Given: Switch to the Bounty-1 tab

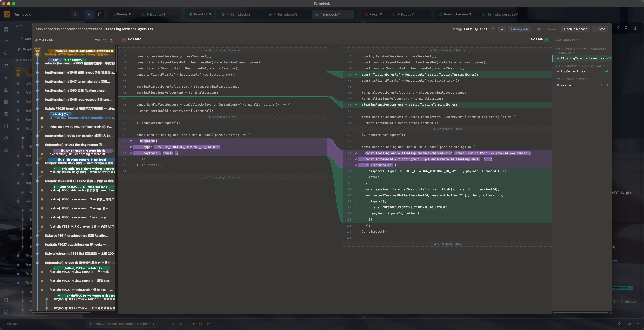Looking at the screenshot, I should (x=158, y=14).
